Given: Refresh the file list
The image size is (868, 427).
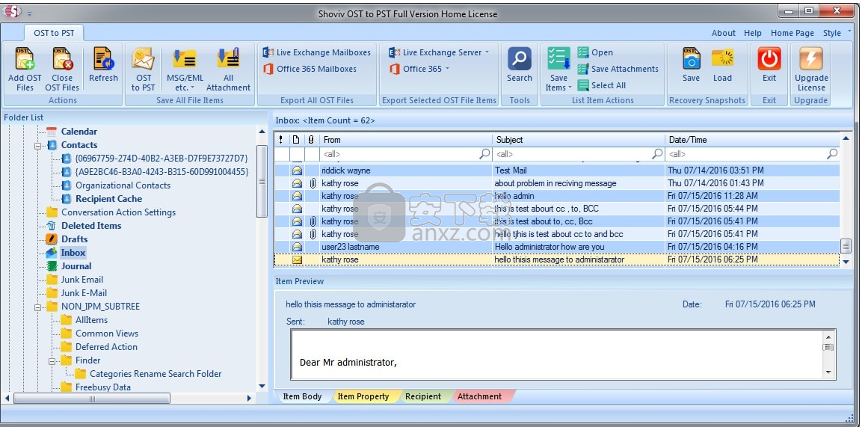Looking at the screenshot, I should point(103,64).
